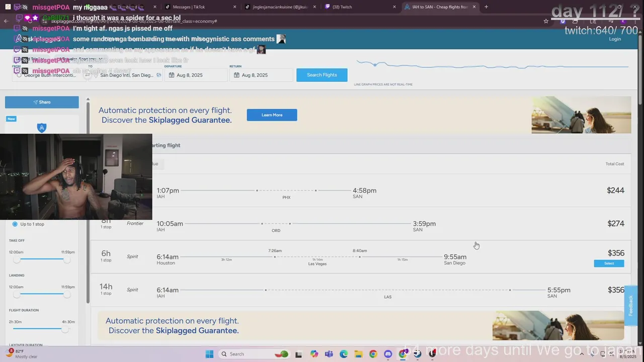Open the task view icon on taskbar

coord(298,354)
